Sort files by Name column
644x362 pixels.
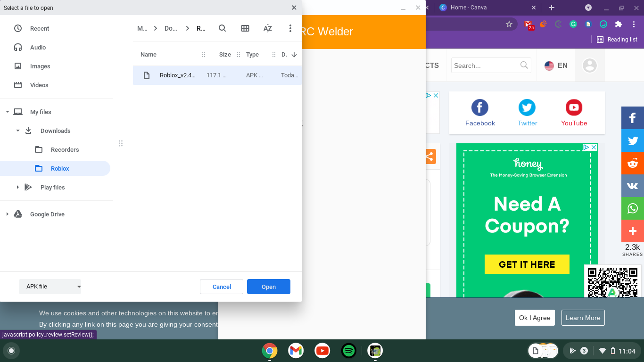tap(149, 55)
